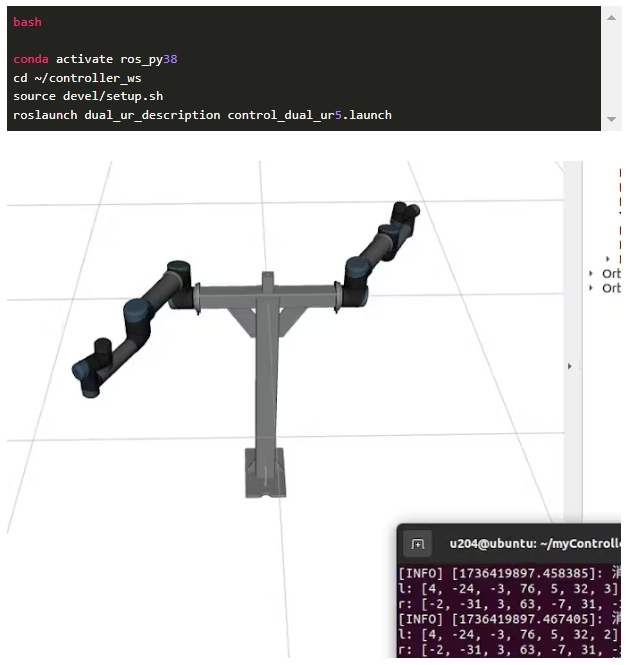632x665 pixels.
Task: Click the right robot arm's end effector
Action: pos(404,211)
